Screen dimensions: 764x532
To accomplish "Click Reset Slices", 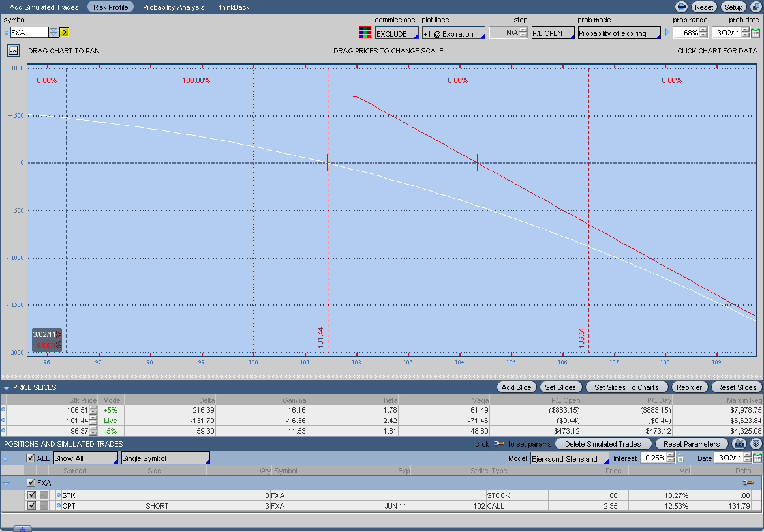I will pos(737,387).
